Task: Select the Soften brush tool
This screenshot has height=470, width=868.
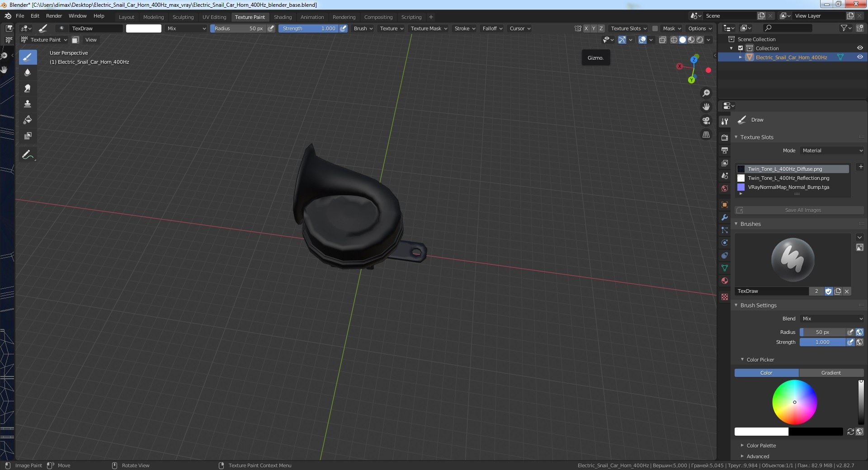Action: tap(28, 73)
